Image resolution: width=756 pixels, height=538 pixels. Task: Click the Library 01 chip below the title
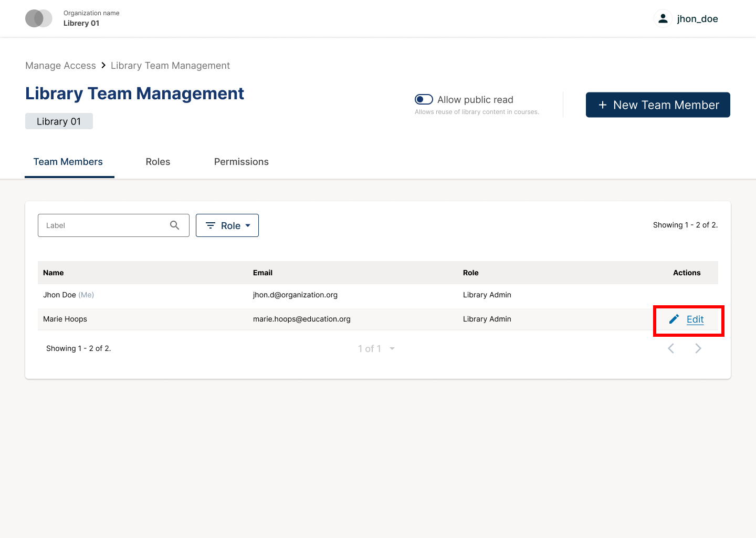pyautogui.click(x=59, y=121)
